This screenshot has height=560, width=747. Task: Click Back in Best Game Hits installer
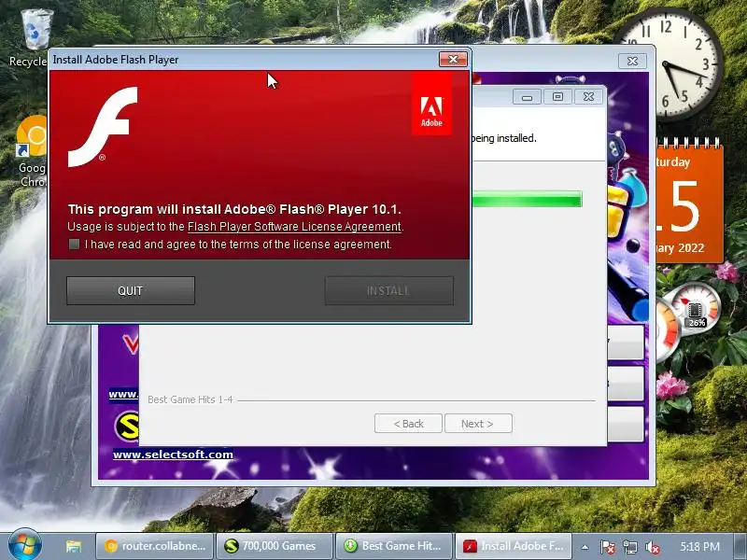[408, 424]
